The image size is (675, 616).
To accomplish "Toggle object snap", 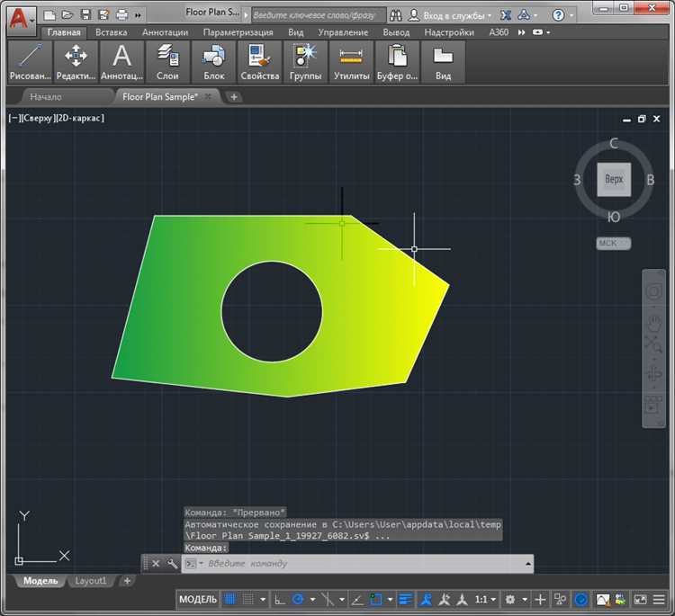I will [376, 599].
